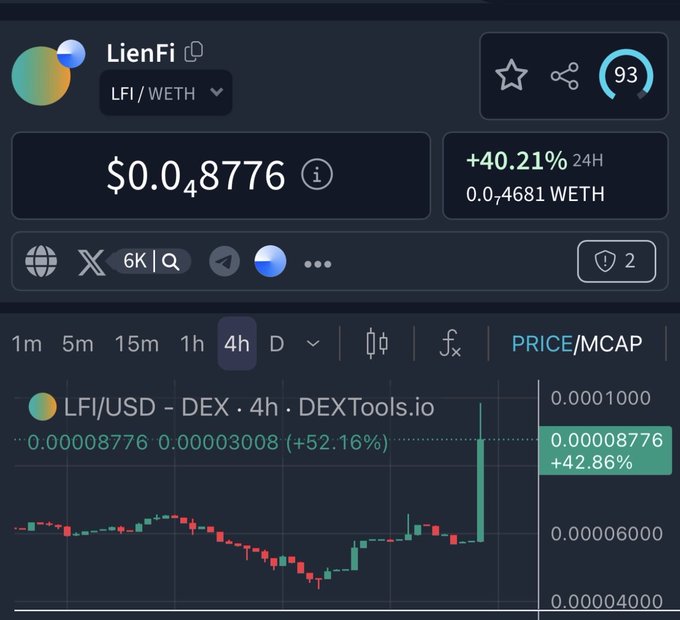Click the 0.0001000 price axis label

[601, 398]
